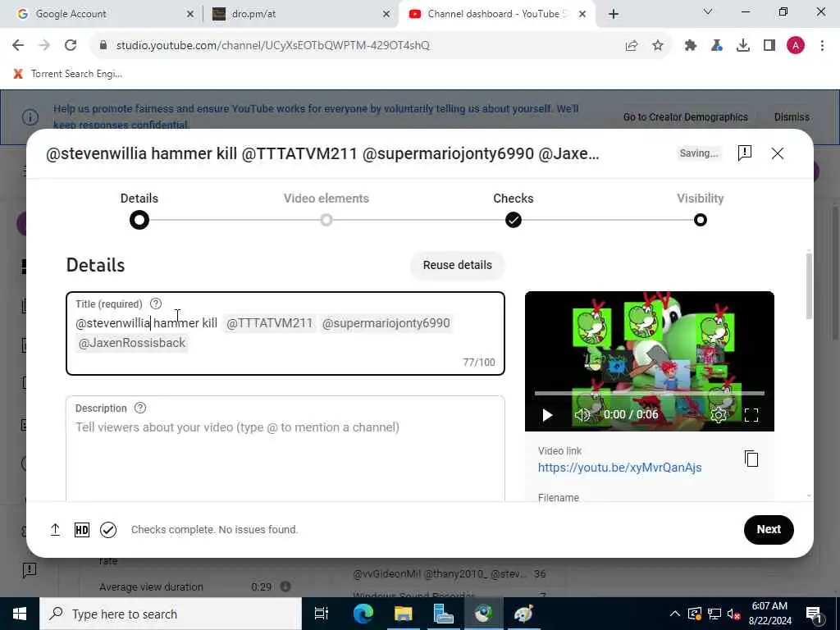Click the info icon beside Average view duration
840x630 pixels.
285,587
